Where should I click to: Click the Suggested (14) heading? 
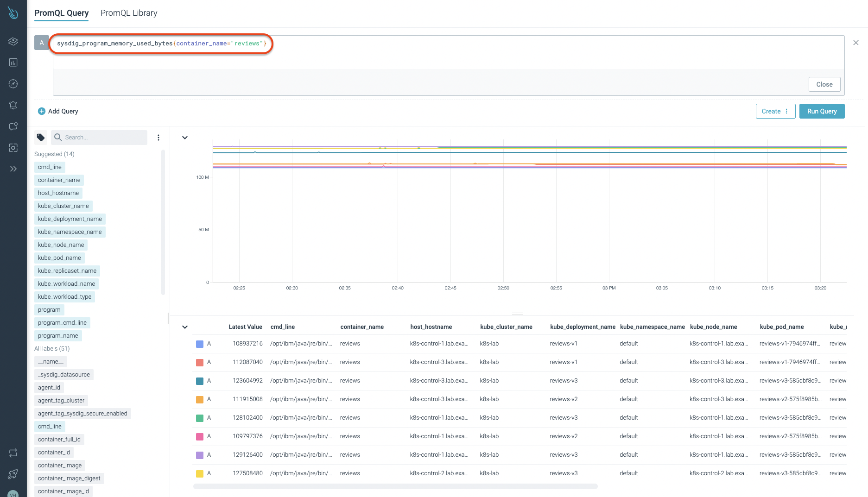click(54, 154)
